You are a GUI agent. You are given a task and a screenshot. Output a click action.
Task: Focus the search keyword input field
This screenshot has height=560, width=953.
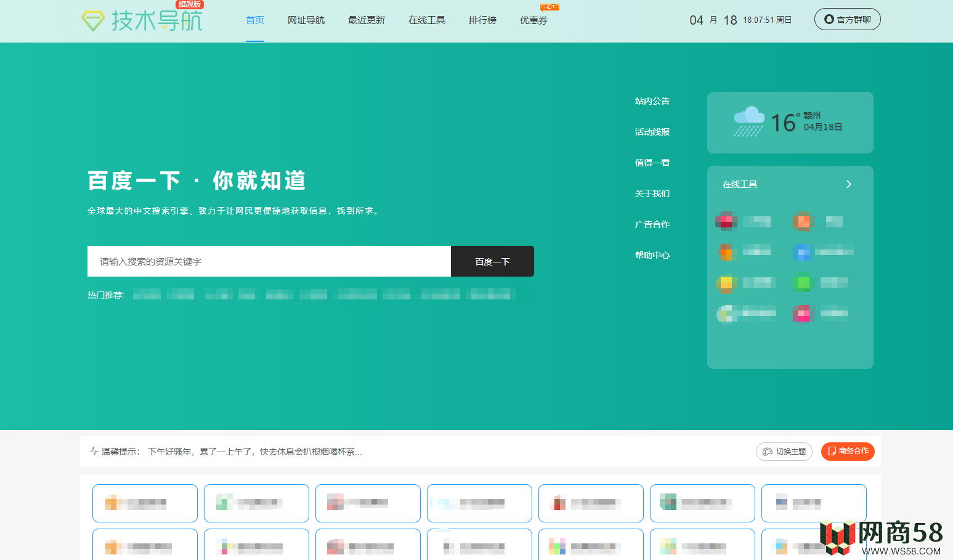click(269, 261)
